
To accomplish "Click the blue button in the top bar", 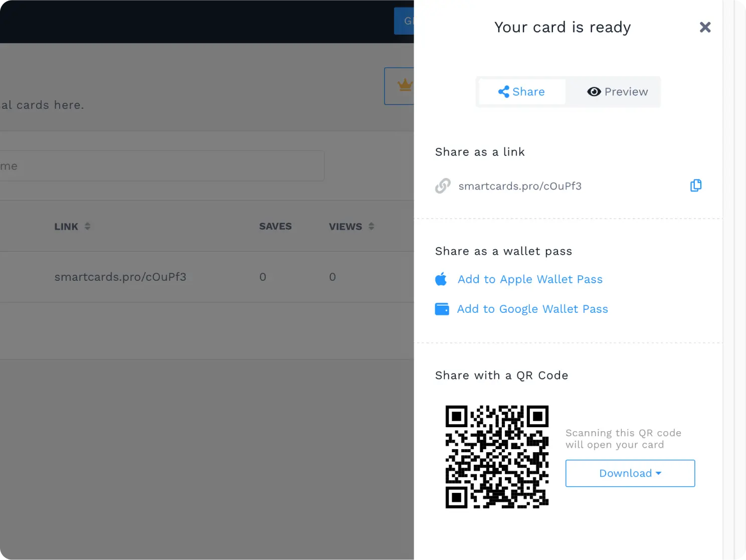I will (x=404, y=21).
